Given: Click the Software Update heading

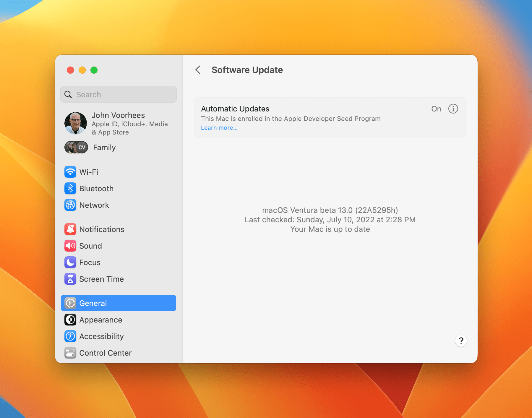Looking at the screenshot, I should click(x=247, y=70).
